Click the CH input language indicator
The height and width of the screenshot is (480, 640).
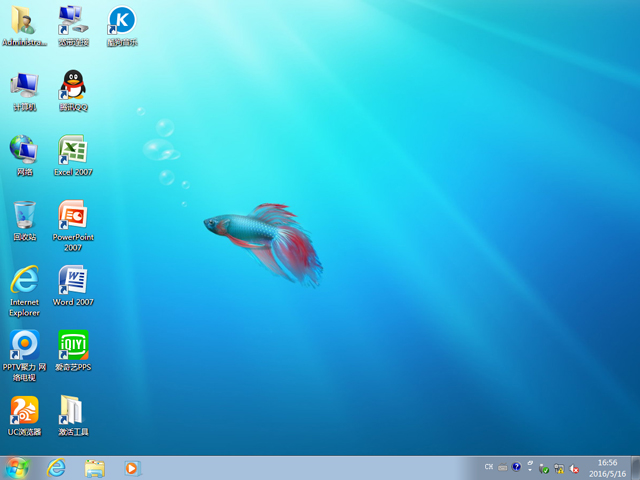click(x=489, y=467)
